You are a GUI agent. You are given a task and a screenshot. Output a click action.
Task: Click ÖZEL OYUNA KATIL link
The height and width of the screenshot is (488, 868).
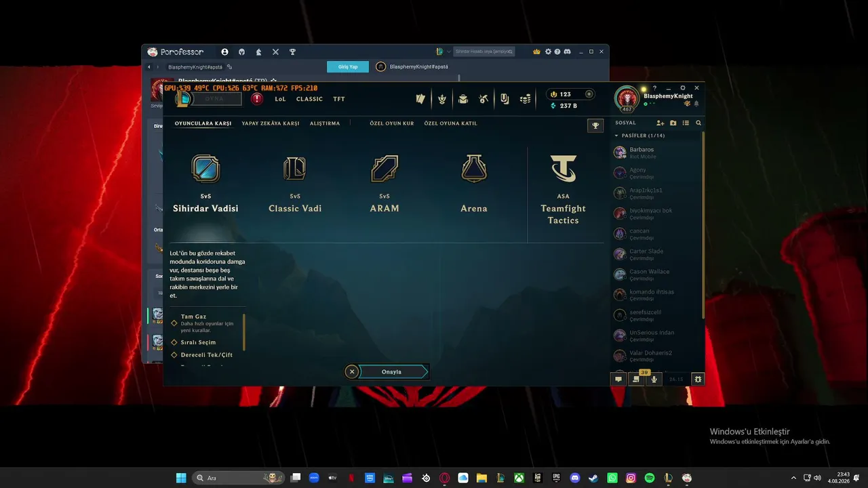450,123
